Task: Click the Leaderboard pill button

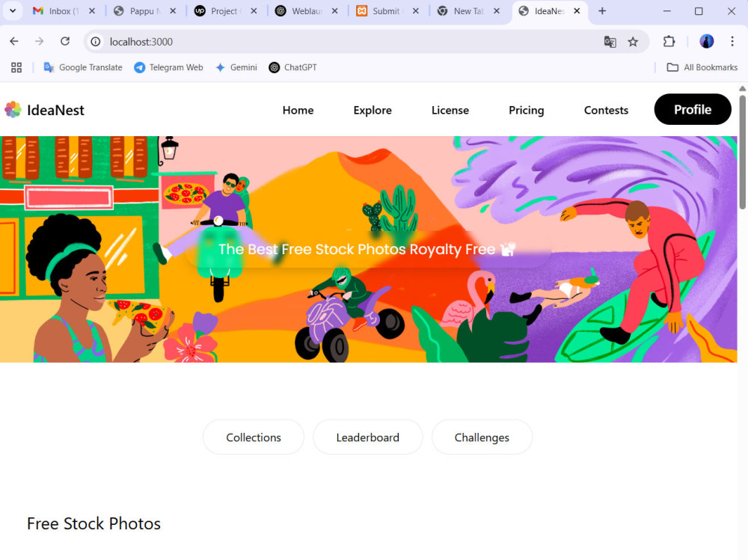Action: pos(368,437)
